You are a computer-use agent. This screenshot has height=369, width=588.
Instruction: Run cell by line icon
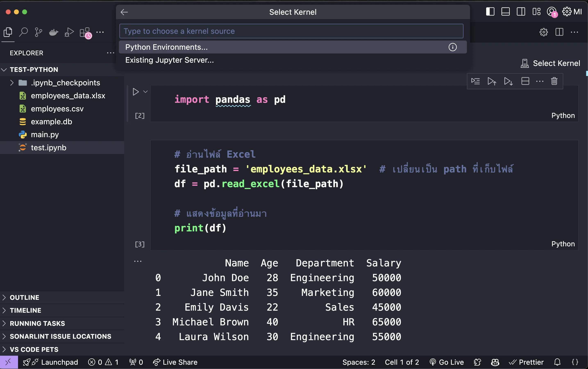(x=476, y=81)
